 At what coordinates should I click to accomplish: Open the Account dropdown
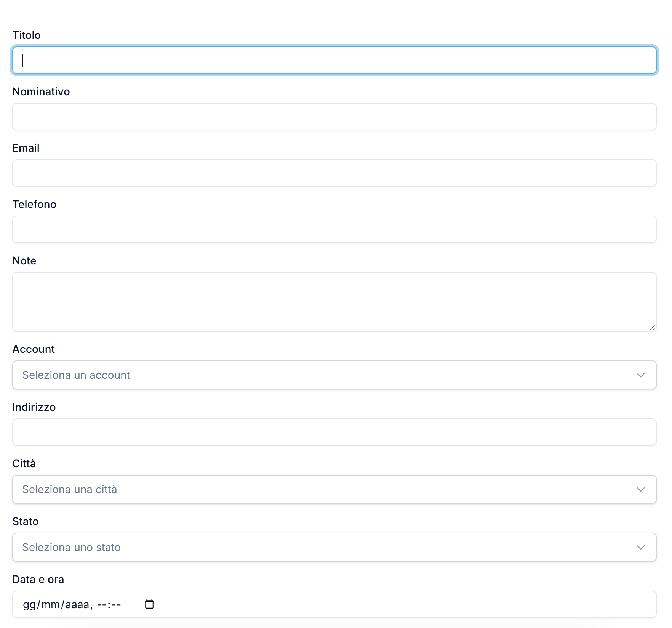[x=334, y=375]
